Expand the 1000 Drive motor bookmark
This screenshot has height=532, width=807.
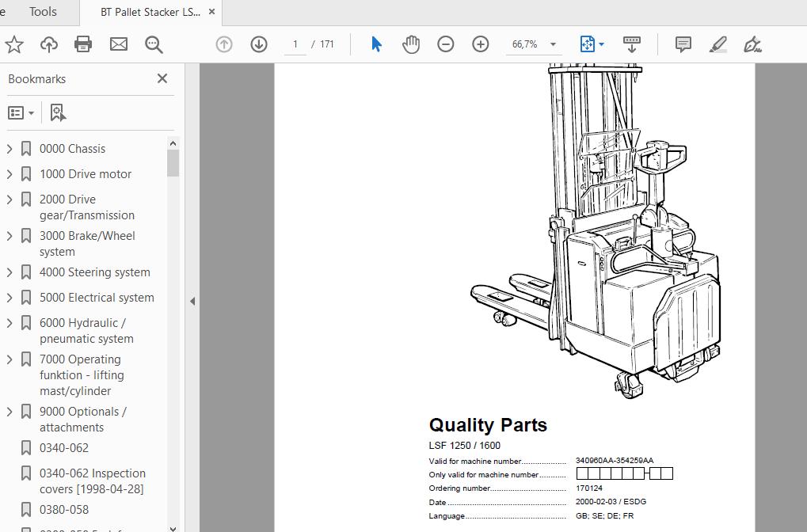tap(10, 174)
